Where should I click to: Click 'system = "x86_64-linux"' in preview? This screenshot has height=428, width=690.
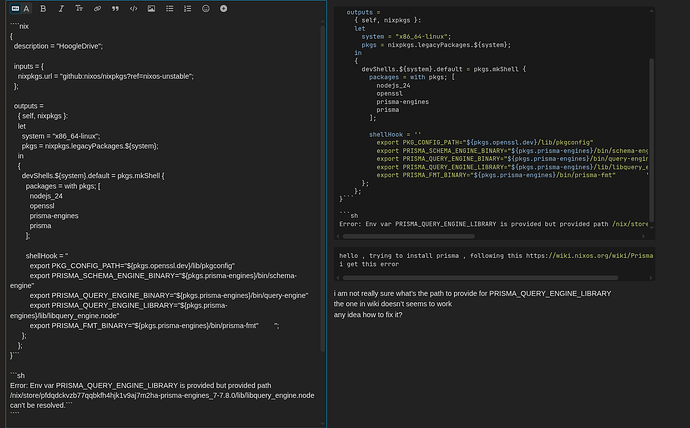tap(406, 37)
